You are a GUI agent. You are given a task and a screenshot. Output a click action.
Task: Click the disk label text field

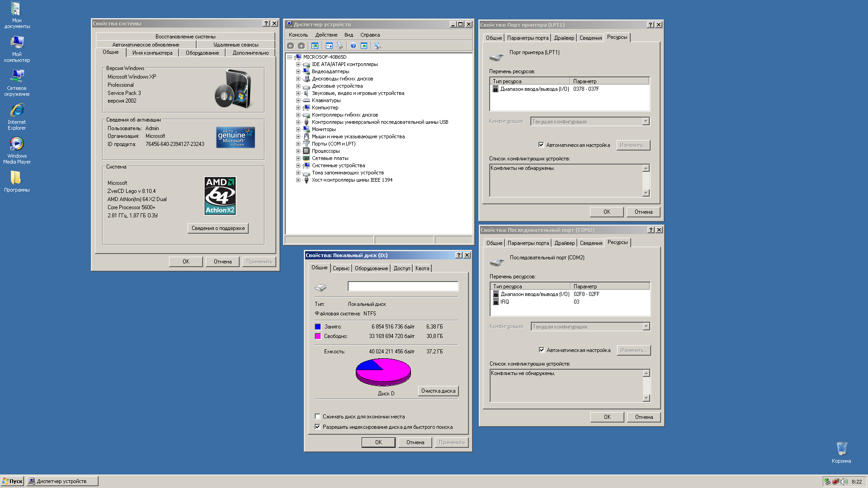pos(403,286)
